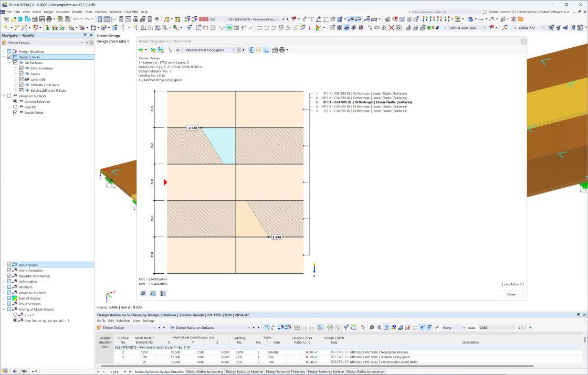Viewport: 588px width, 375px height.
Task: Click the eye view icon at Navigator bottom
Action: coord(15,371)
